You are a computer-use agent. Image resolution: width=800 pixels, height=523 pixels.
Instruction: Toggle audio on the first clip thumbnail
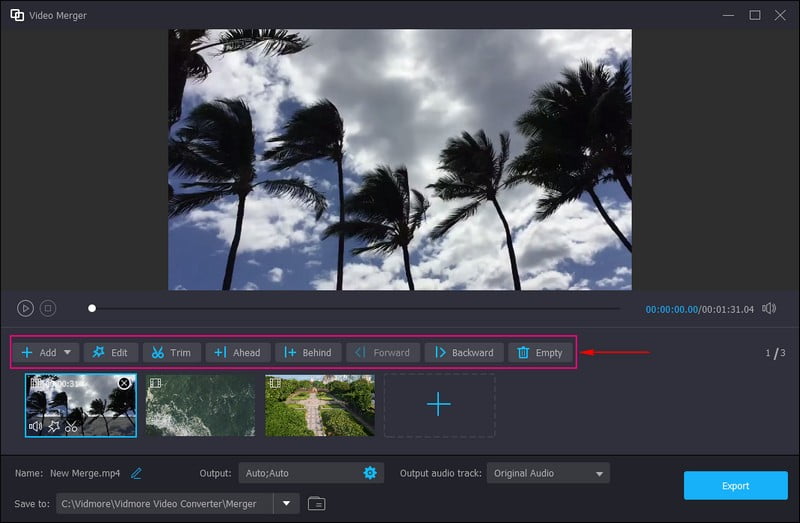(36, 426)
